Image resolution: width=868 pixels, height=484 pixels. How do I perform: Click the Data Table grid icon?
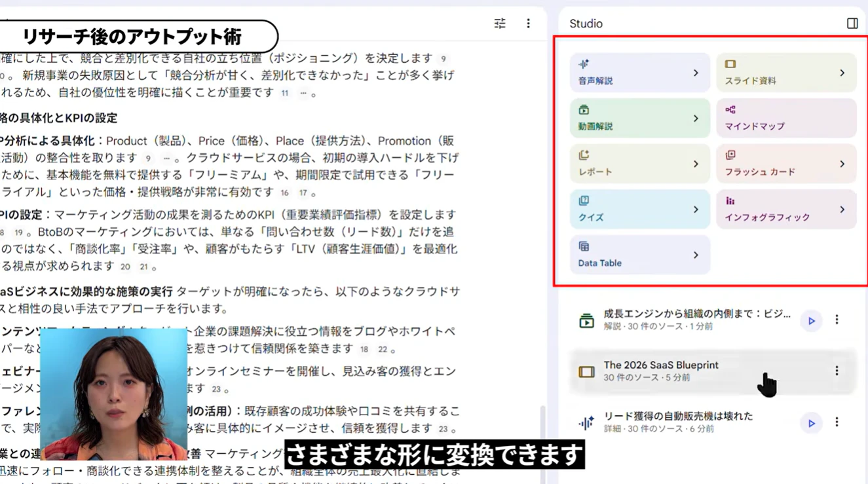click(x=584, y=246)
